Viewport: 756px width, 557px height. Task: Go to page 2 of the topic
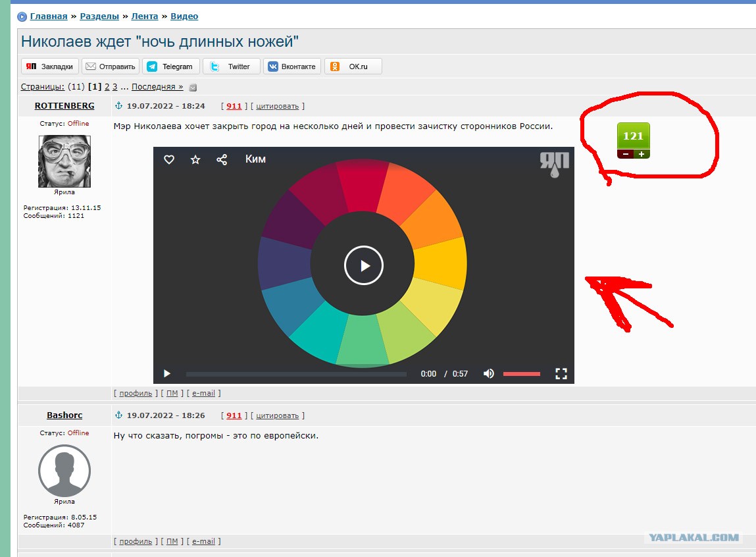click(107, 87)
